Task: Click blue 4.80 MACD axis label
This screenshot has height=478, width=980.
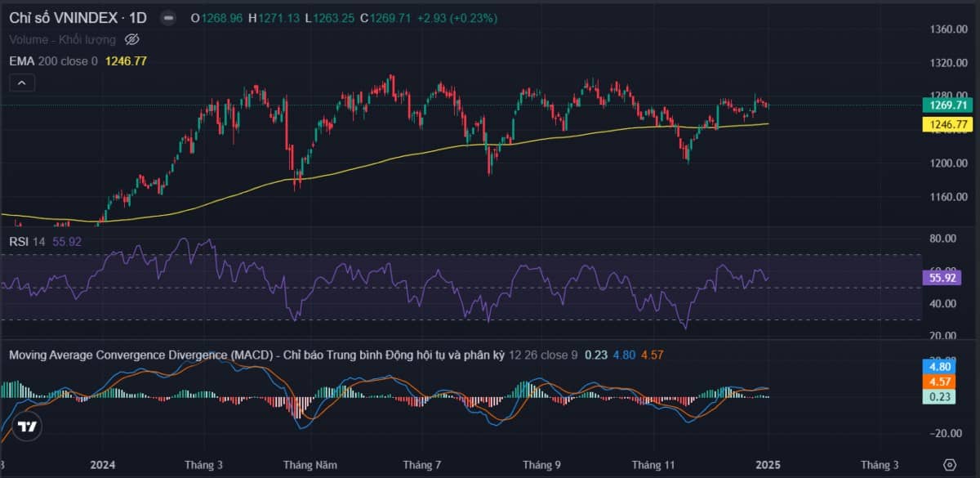Action: tap(939, 367)
